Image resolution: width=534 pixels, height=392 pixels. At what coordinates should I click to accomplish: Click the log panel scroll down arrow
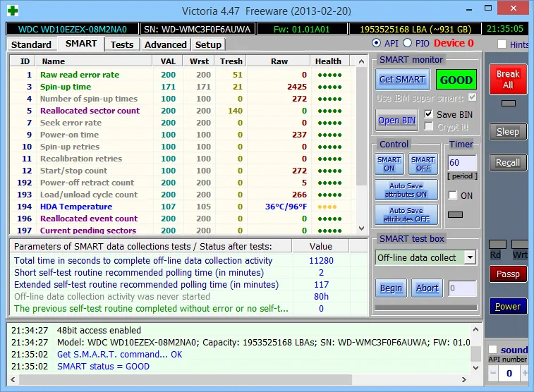click(x=475, y=368)
